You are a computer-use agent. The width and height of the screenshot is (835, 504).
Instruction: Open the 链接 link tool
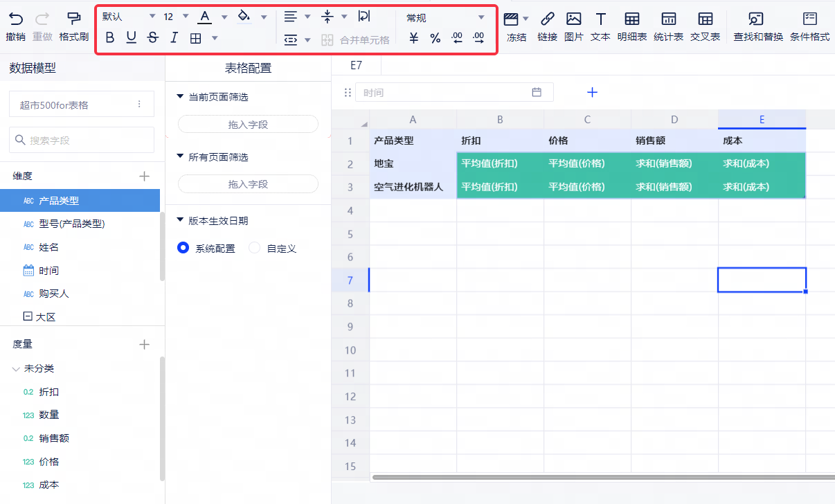click(547, 25)
